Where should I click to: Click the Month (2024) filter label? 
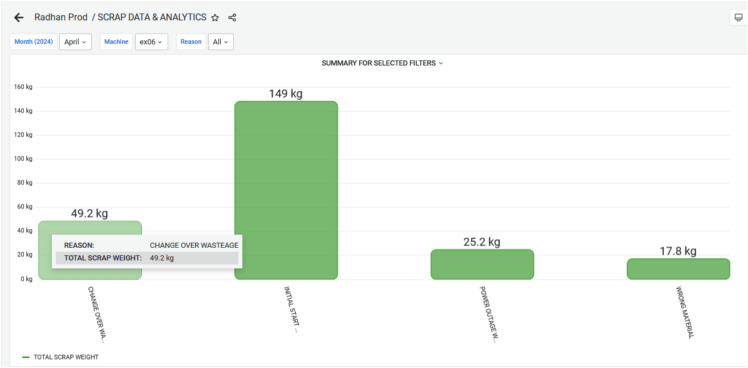(33, 42)
